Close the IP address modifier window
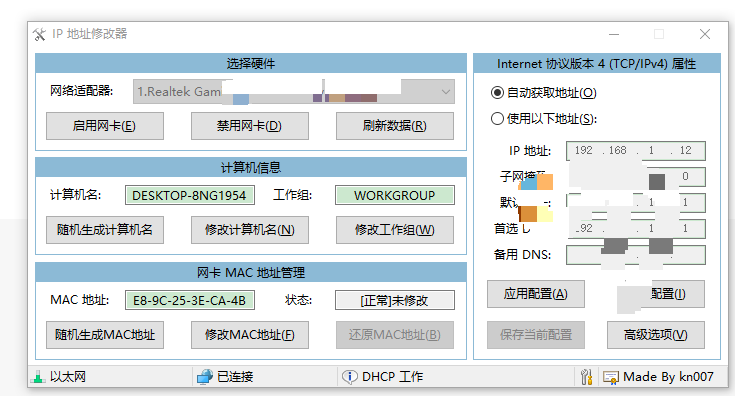735x396 pixels. pos(705,34)
